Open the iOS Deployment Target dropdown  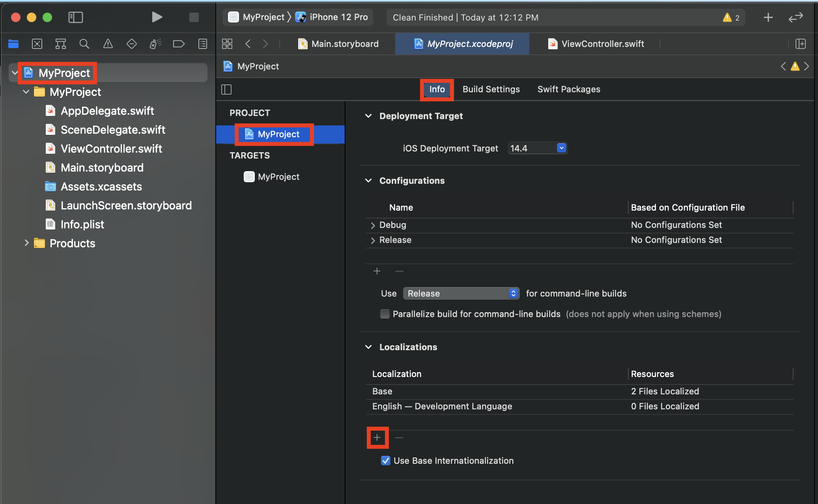point(561,148)
